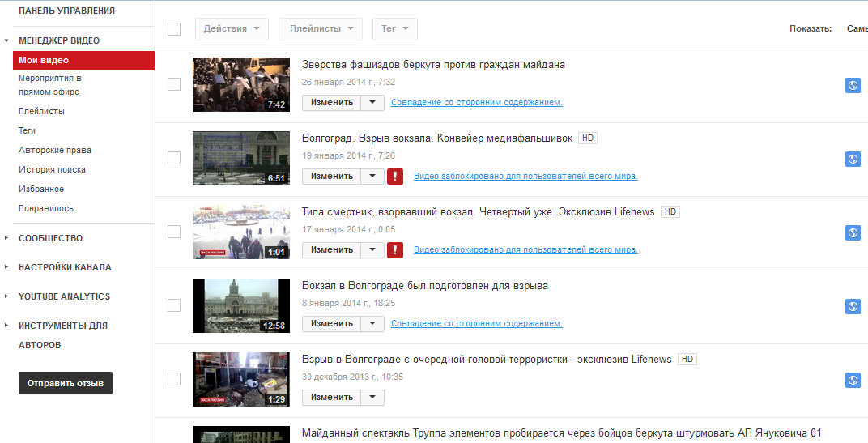
Task: Open content match link under Зверства фашиздов
Action: pyautogui.click(x=477, y=102)
